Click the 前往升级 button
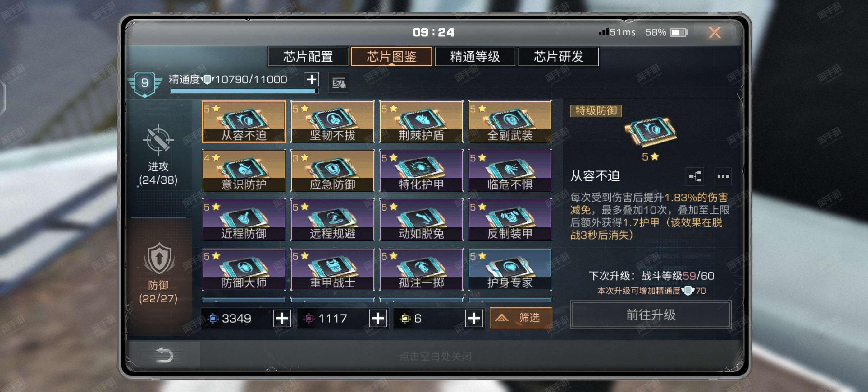This screenshot has height=392, width=868. pos(651,315)
